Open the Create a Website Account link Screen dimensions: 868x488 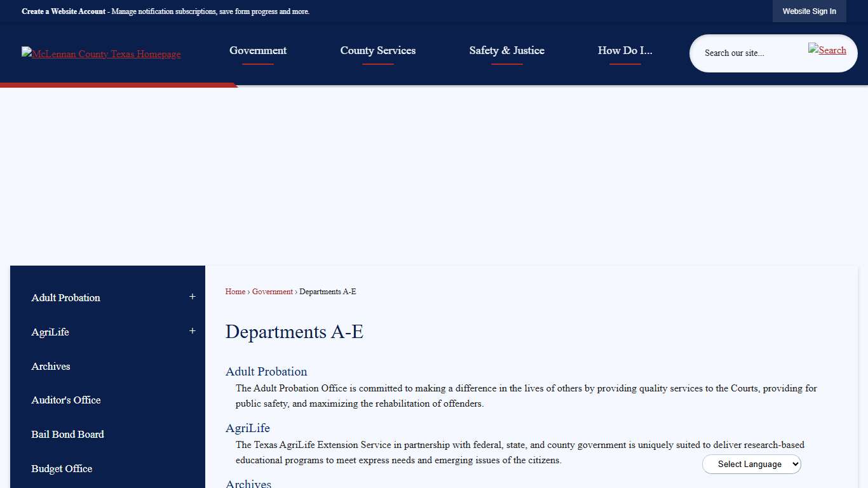(x=63, y=11)
